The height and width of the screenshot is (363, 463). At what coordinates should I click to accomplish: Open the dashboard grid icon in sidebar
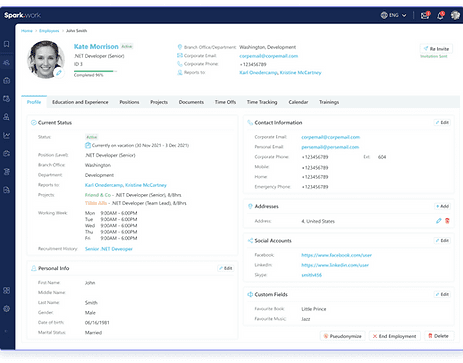[6, 291]
